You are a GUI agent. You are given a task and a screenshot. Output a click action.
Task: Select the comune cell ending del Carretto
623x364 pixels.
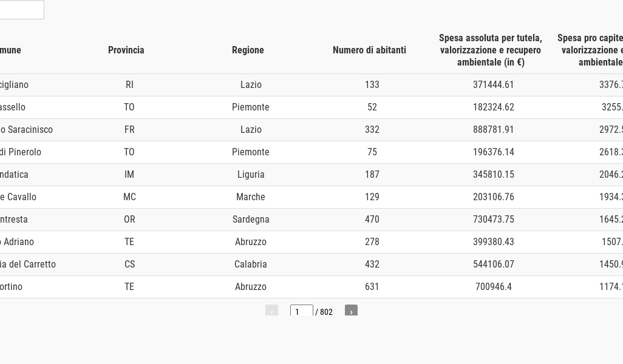point(28,265)
